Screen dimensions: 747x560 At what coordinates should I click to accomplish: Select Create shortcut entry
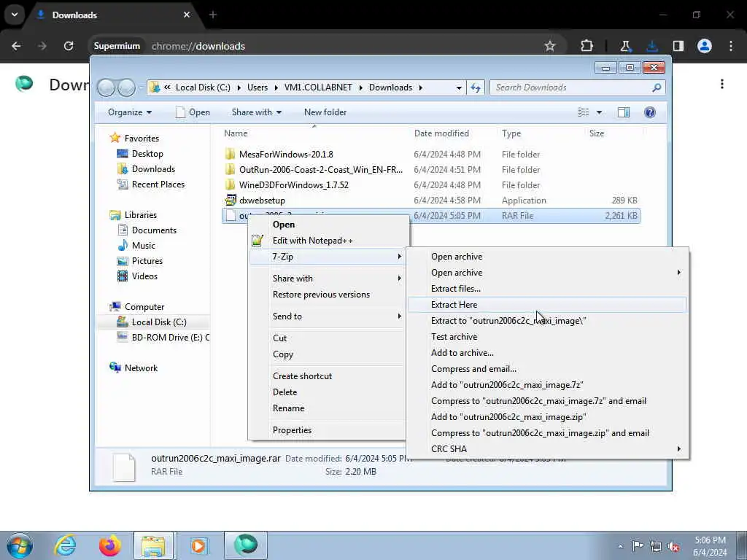click(x=328, y=376)
